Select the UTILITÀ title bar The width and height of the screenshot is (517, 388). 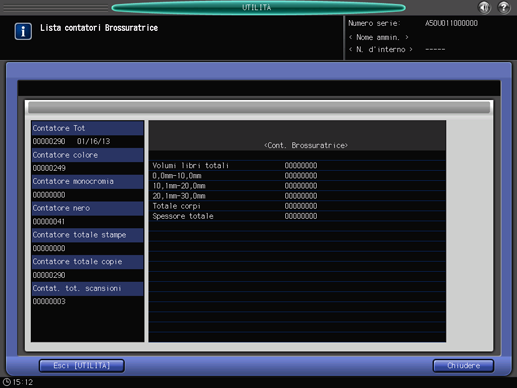[x=258, y=7]
